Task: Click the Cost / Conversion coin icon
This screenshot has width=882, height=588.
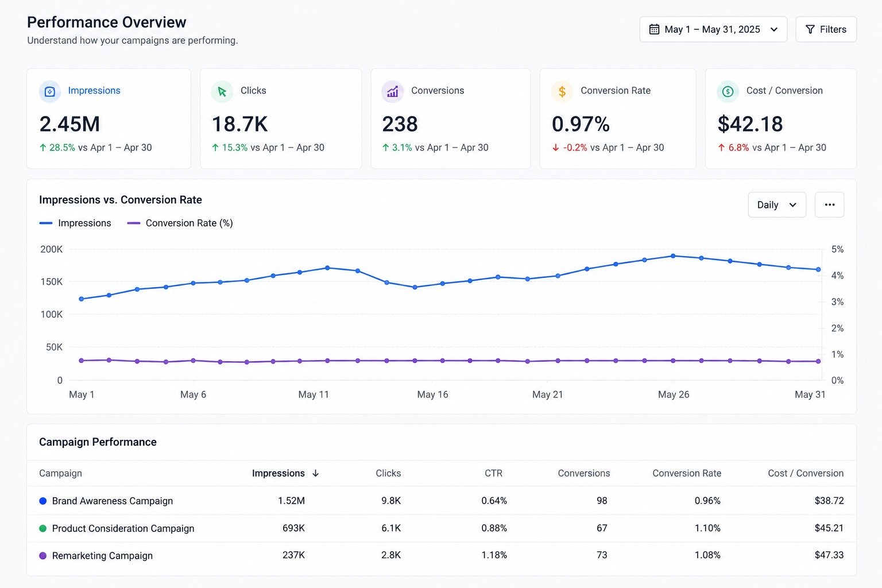Action: point(728,92)
